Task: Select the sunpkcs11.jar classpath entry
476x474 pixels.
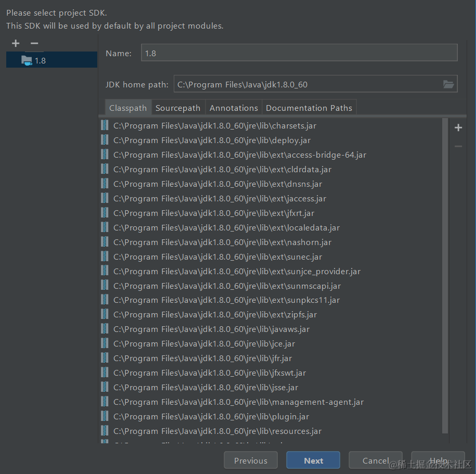Action: (x=270, y=300)
